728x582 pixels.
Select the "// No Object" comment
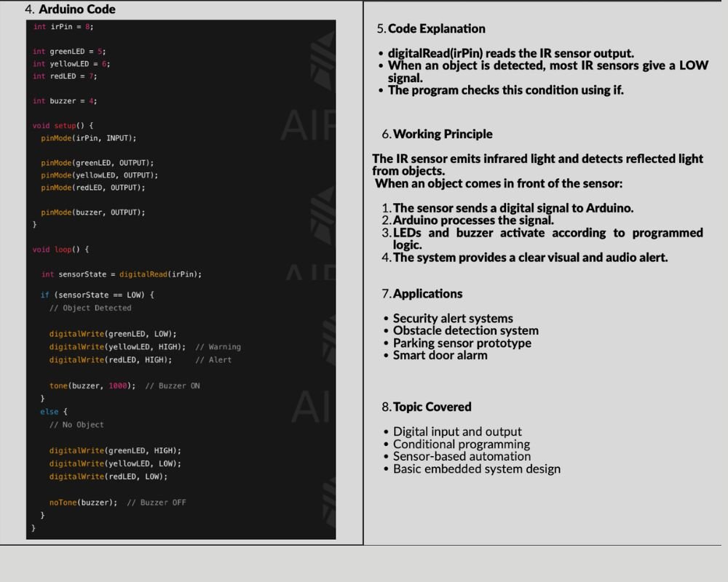coord(76,424)
